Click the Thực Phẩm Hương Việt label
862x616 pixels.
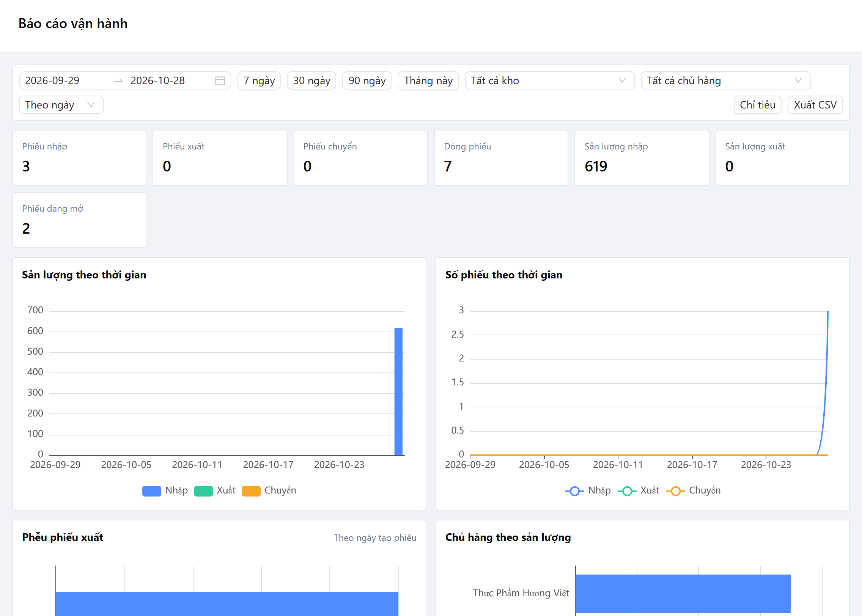(521, 593)
